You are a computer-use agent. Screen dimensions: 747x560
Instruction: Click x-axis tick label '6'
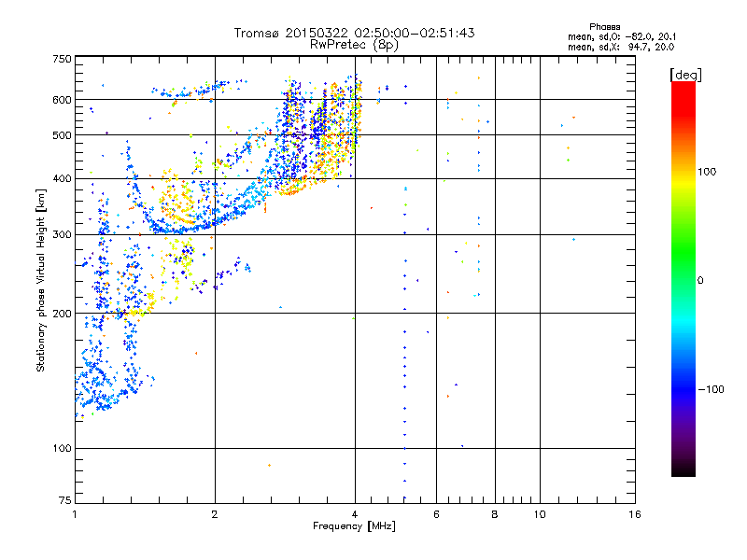(436, 514)
